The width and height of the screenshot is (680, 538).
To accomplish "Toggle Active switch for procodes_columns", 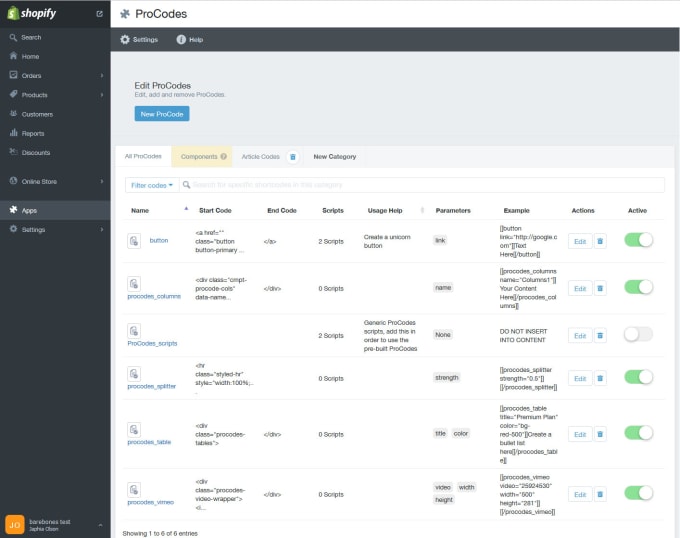I will 638,287.
